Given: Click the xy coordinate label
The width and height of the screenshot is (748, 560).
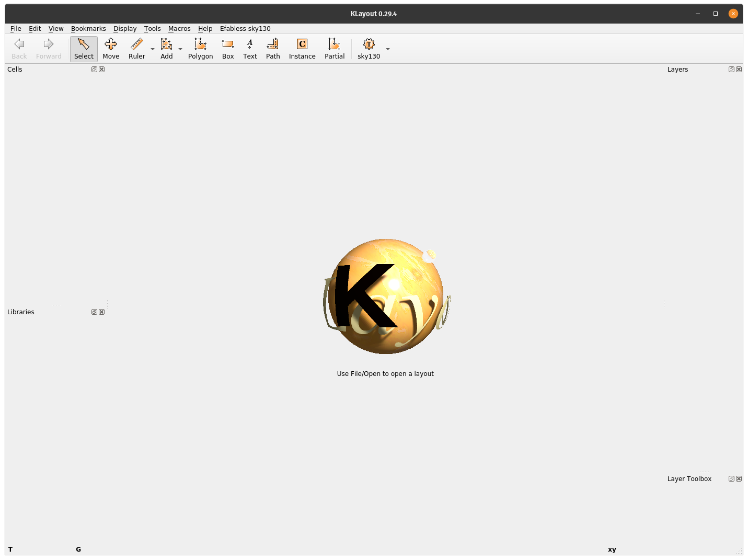Looking at the screenshot, I should [x=612, y=550].
